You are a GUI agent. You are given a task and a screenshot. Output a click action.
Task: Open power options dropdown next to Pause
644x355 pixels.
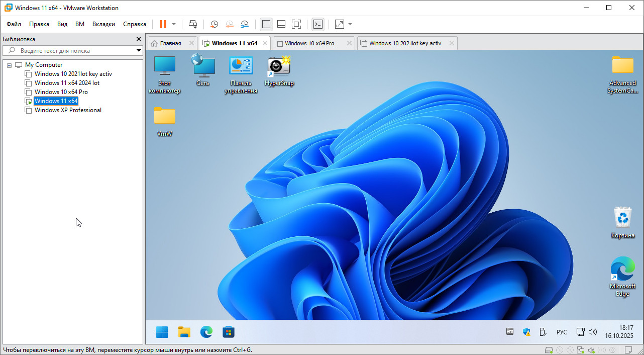click(x=174, y=24)
